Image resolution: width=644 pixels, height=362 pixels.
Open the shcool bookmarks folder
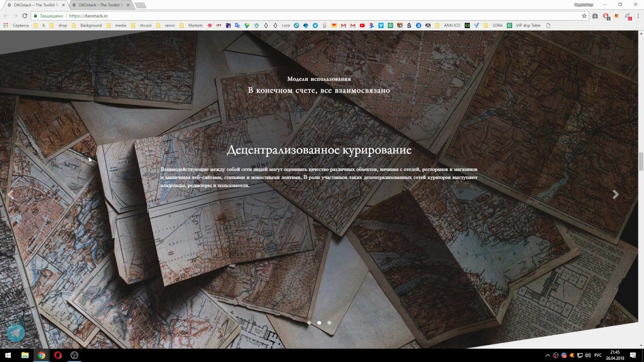click(141, 25)
